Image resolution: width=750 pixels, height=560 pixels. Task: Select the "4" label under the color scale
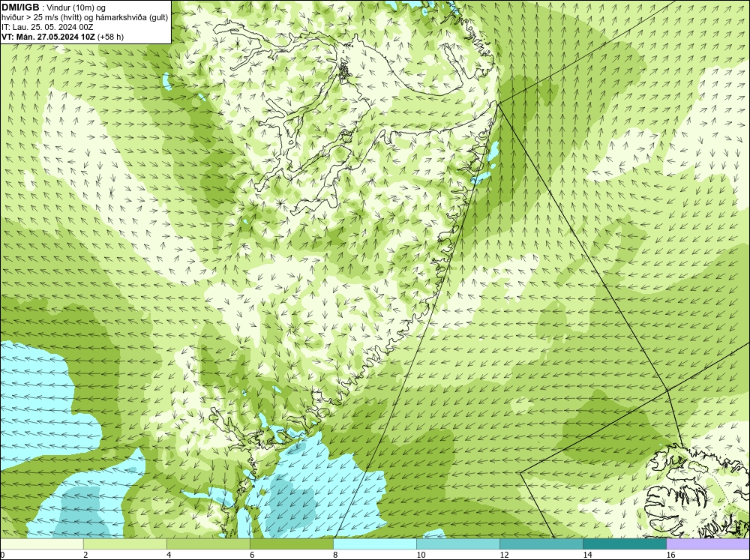pos(169,555)
